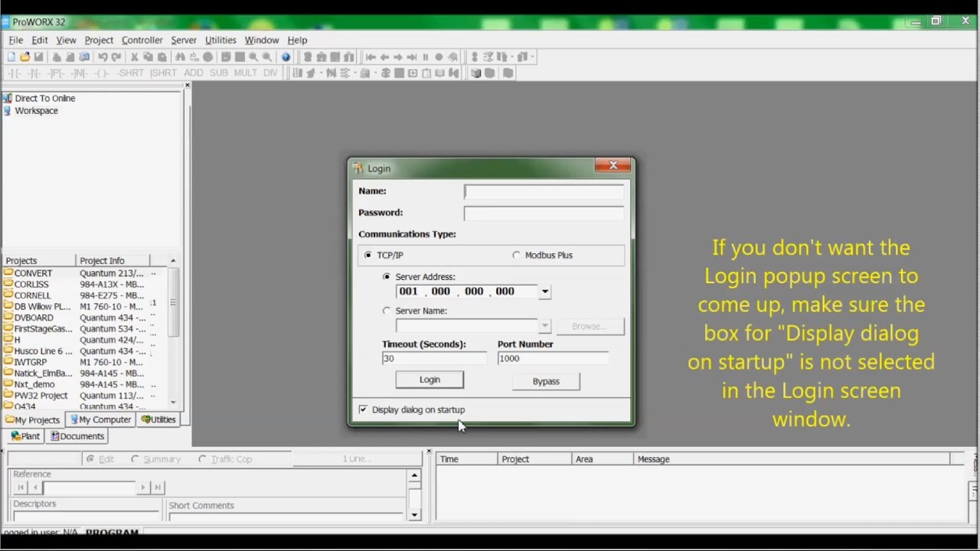
Task: Click the Port Number field
Action: pyautogui.click(x=553, y=358)
